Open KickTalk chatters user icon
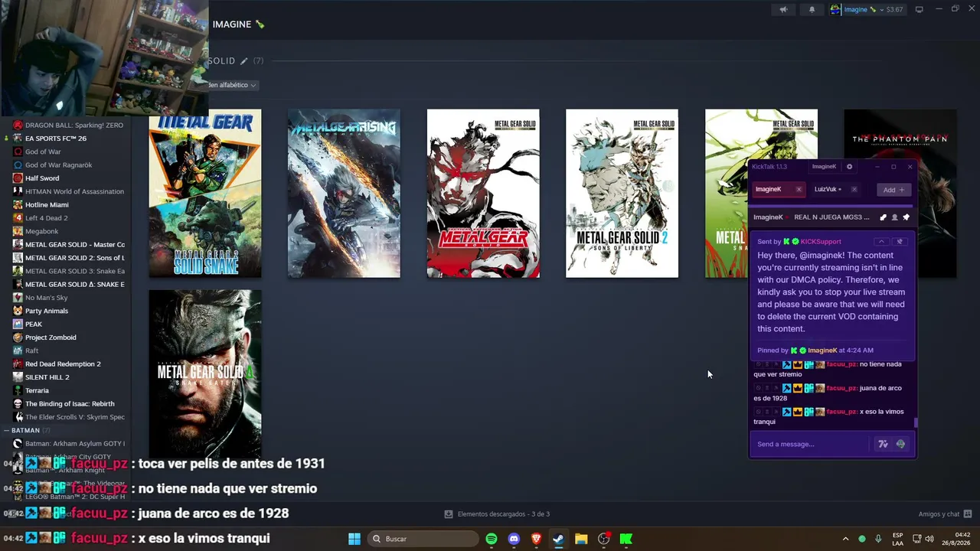980x551 pixels. (894, 217)
